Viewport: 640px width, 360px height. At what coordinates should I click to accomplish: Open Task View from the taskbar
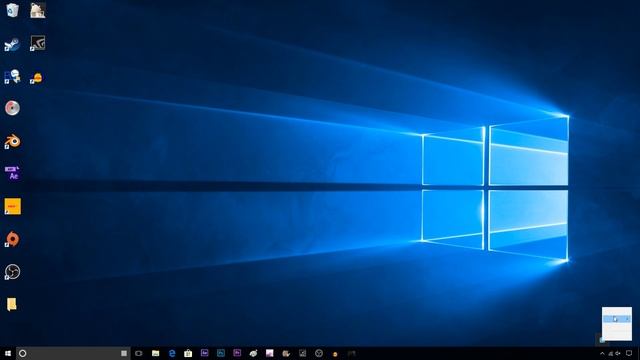tap(139, 353)
